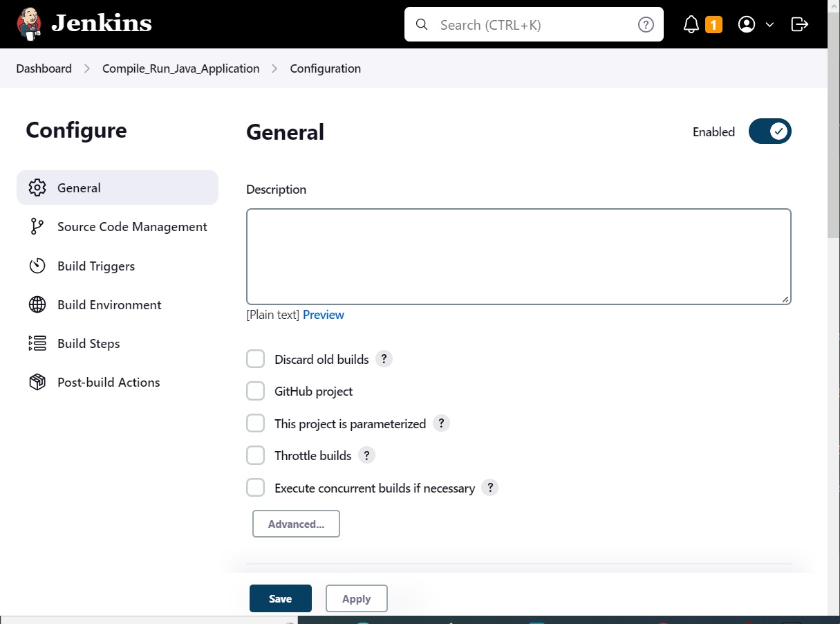The height and width of the screenshot is (624, 840).
Task: Click the Build Triggers clock icon
Action: coord(37,266)
